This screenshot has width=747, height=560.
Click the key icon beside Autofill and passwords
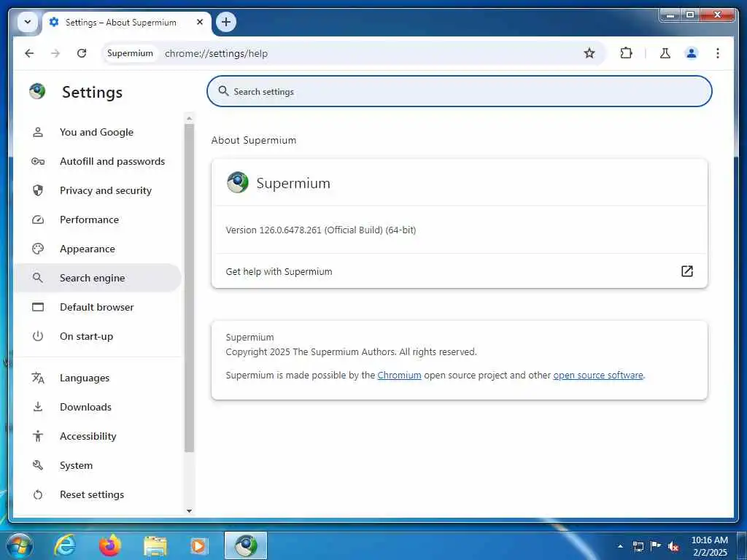(38, 161)
